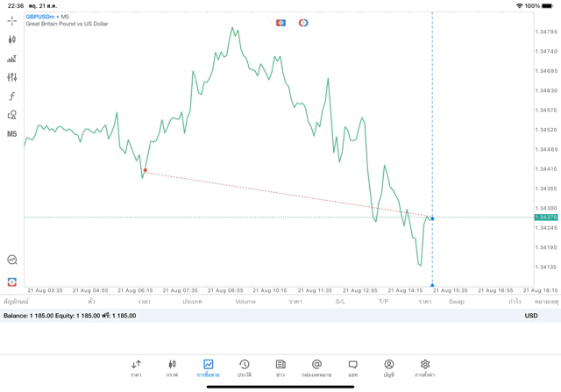Open the drawing objects shapes icon
This screenshot has height=392, width=561.
pyautogui.click(x=11, y=115)
